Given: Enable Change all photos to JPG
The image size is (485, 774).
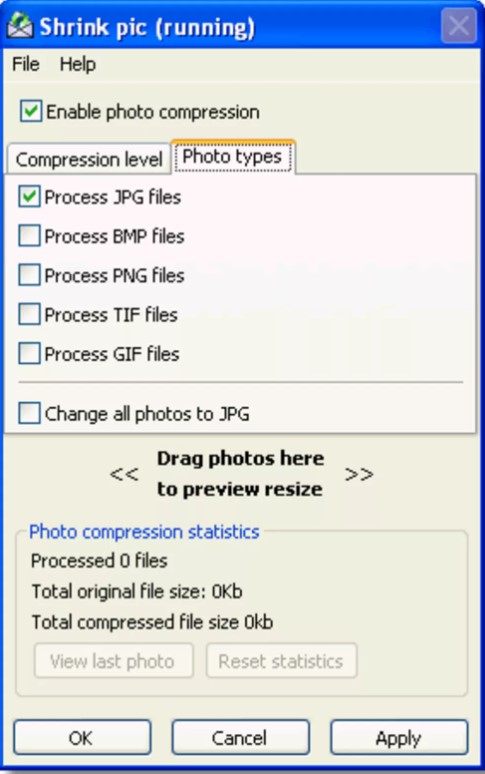Looking at the screenshot, I should click(29, 413).
